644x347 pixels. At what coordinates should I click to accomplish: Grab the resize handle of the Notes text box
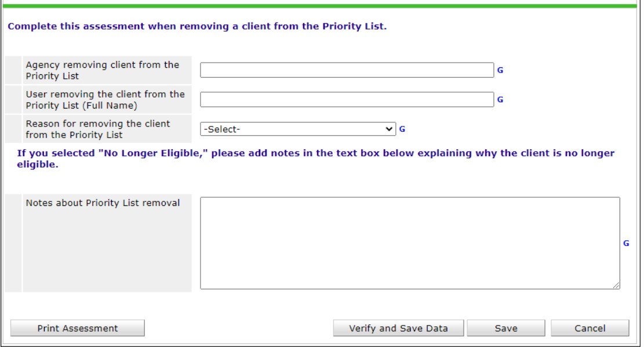(616, 285)
